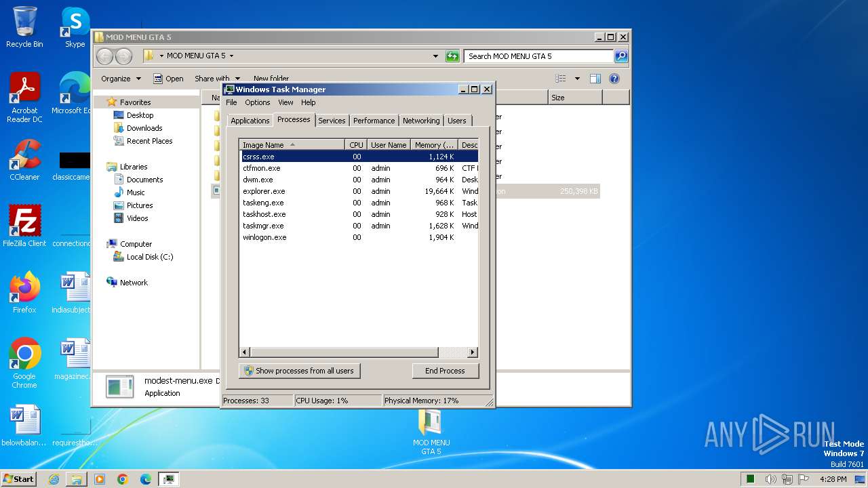Click the Action Center flag icon
The height and width of the screenshot is (488, 868).
coord(804,479)
